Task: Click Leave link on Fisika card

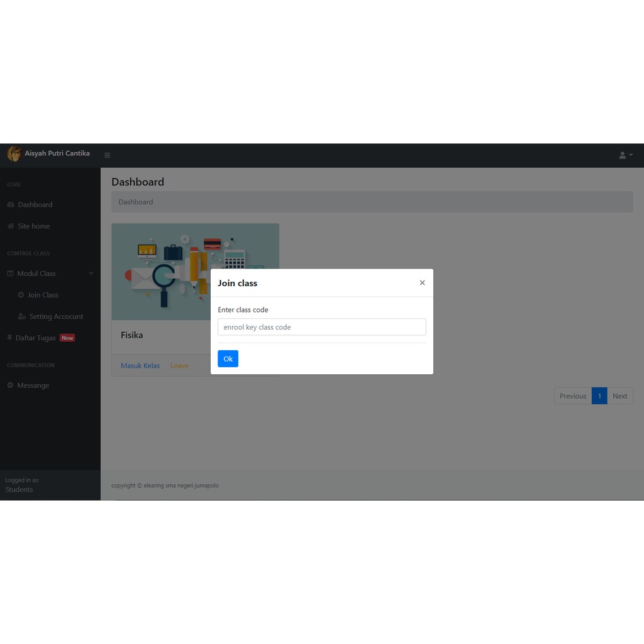Action: 179,365
